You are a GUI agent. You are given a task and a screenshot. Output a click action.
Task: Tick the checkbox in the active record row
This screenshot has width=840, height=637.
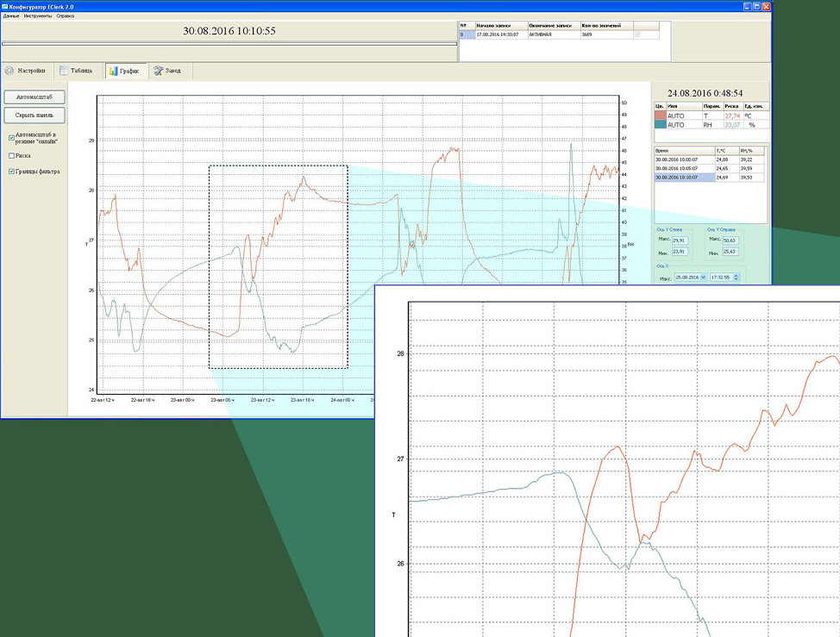[x=638, y=34]
